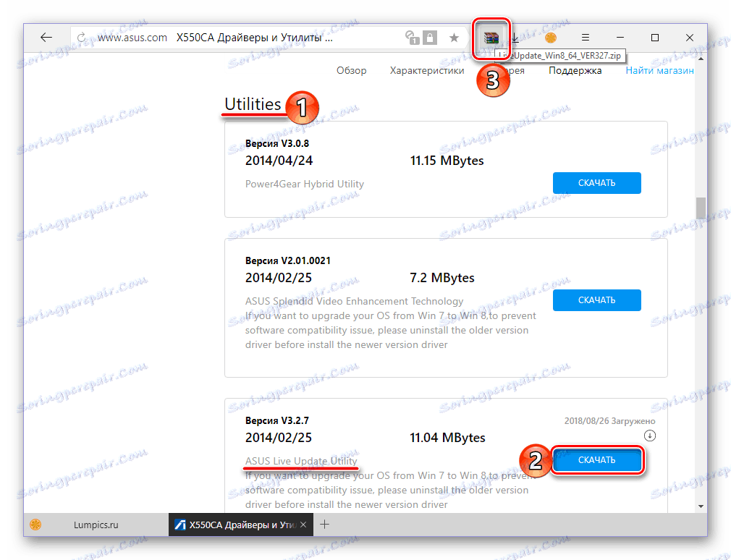Reload the page using the refresh icon
731x560 pixels.
(82, 38)
